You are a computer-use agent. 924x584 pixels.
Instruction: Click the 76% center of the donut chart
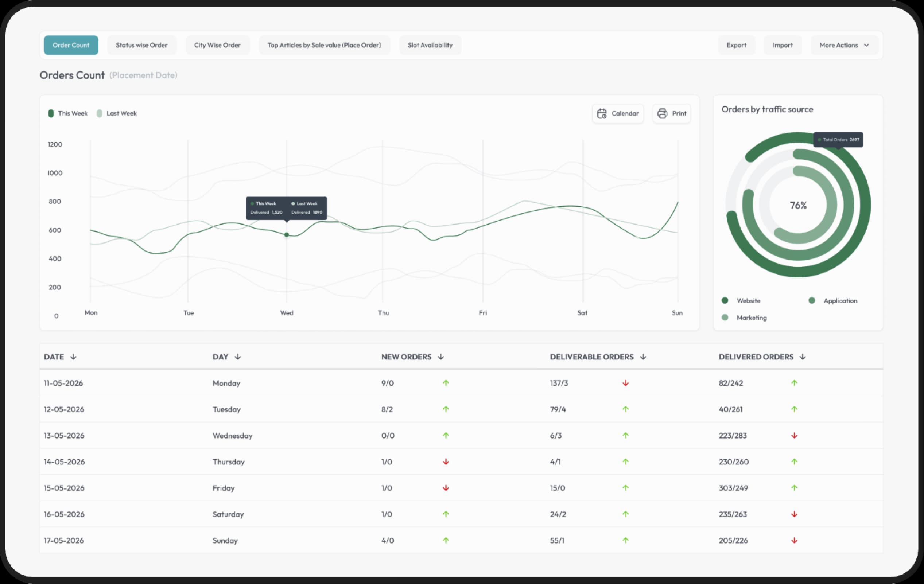[x=798, y=206]
